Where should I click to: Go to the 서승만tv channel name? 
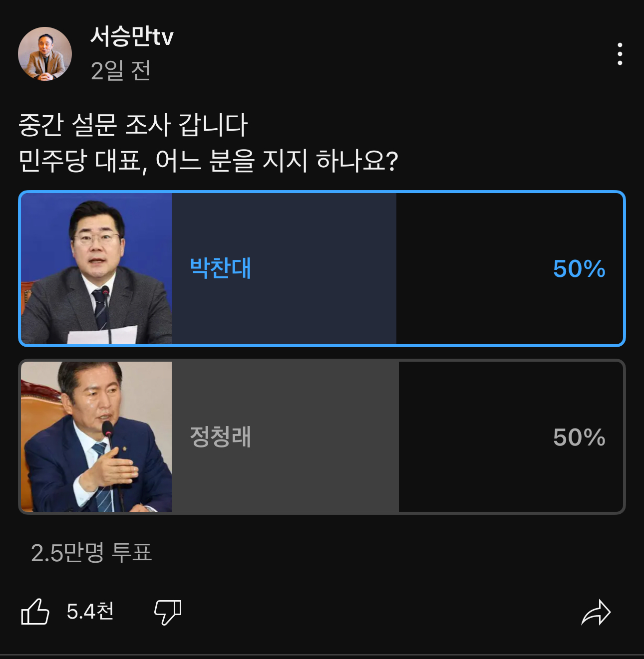132,36
